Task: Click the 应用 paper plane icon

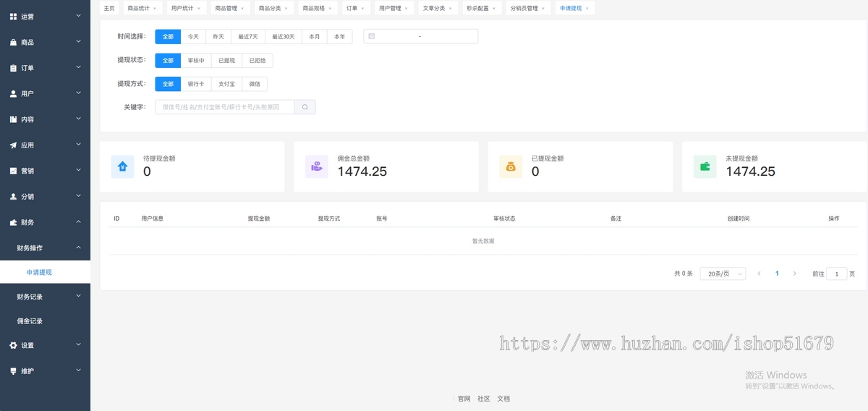Action: click(13, 145)
